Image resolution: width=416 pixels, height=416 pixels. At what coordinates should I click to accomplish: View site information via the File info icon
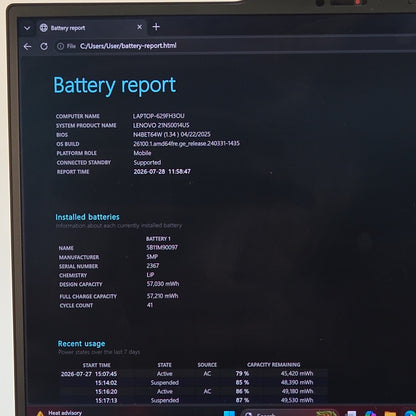coord(60,46)
